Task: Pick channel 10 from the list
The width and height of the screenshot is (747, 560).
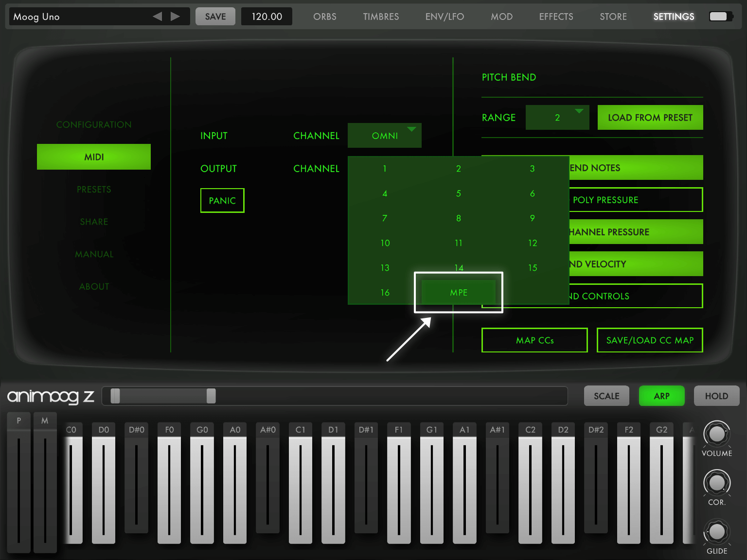Action: (x=385, y=243)
